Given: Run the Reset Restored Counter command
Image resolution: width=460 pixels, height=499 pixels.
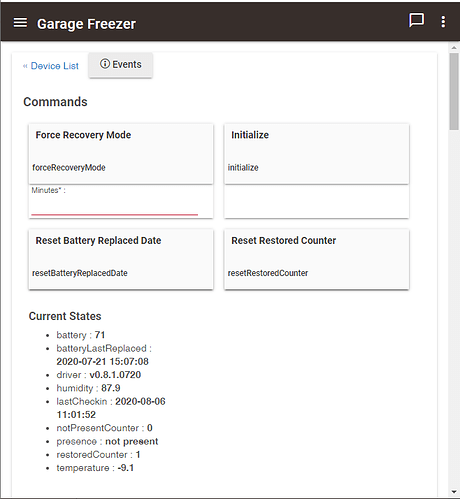Looking at the screenshot, I should [x=317, y=259].
